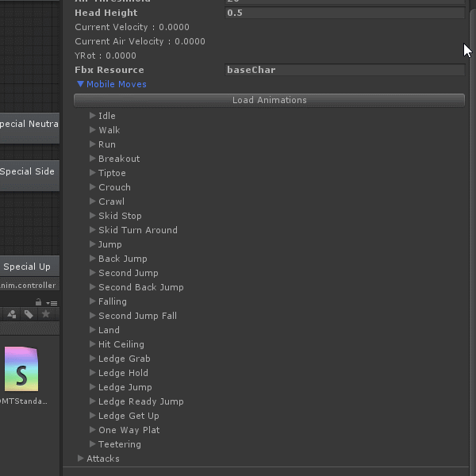Viewport: 476px width, 476px height.
Task: Click the search by type filter icon
Action: point(12,315)
